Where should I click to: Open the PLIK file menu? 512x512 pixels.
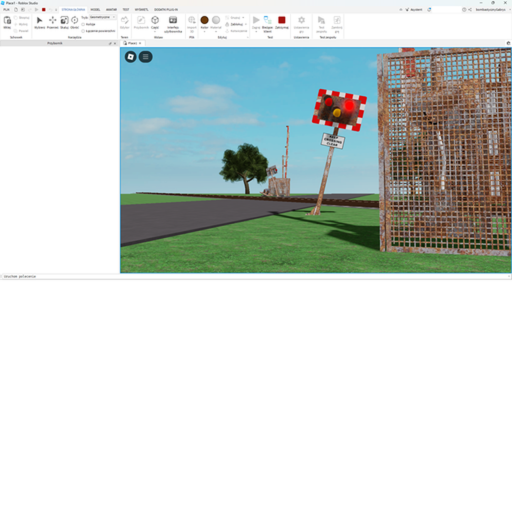click(x=6, y=10)
